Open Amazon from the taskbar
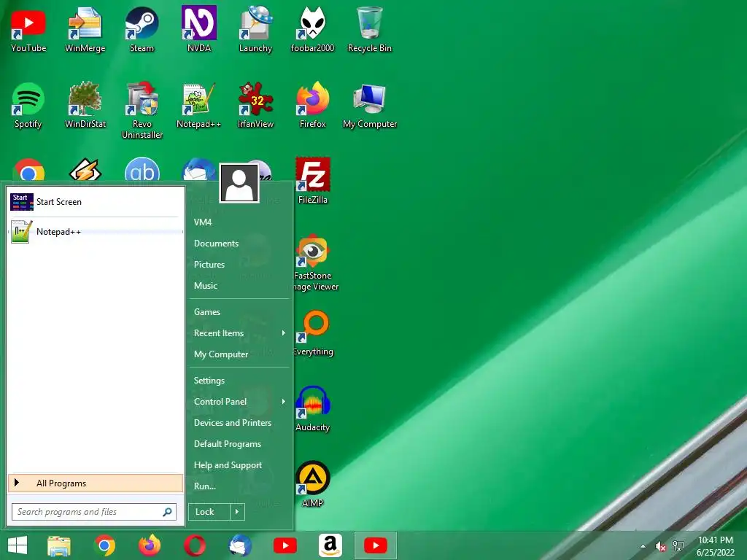747x560 pixels. pos(330,545)
